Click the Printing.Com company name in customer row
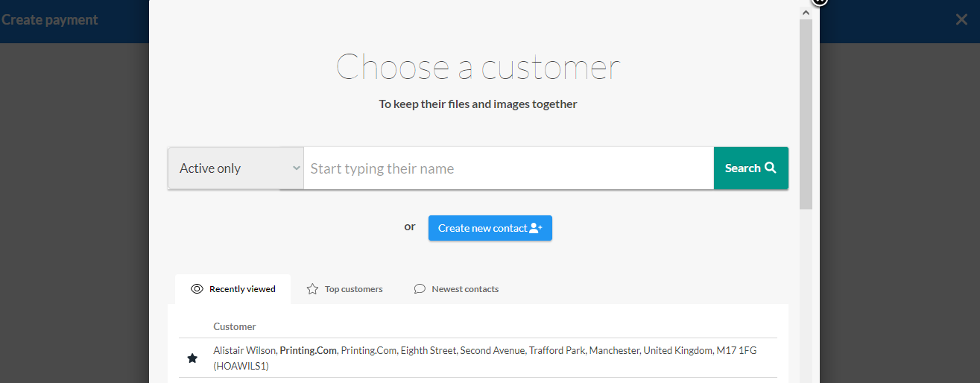The image size is (980, 383). pyautogui.click(x=309, y=350)
